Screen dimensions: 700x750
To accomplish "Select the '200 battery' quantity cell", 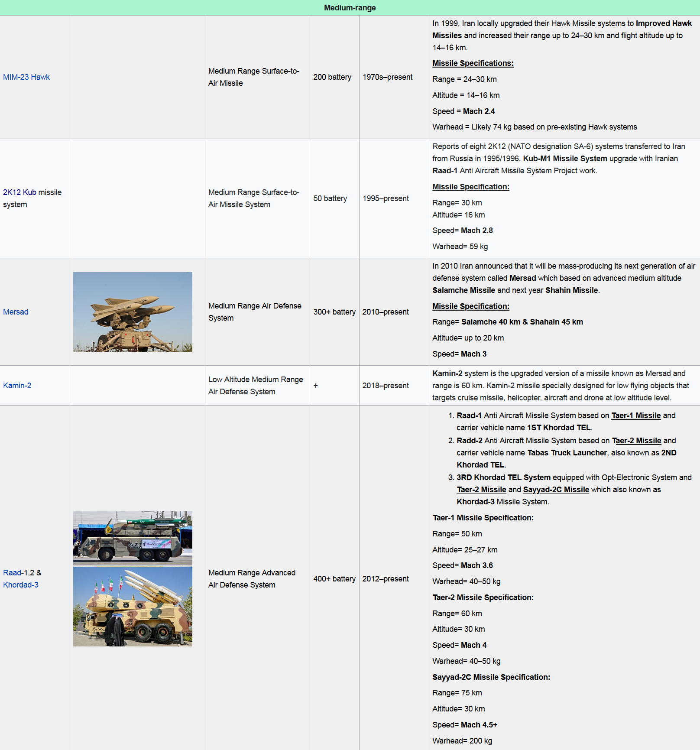I will tap(334, 77).
